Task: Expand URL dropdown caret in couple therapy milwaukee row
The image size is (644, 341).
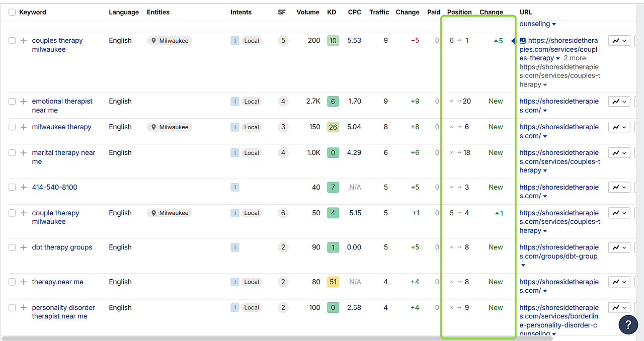Action: (545, 231)
